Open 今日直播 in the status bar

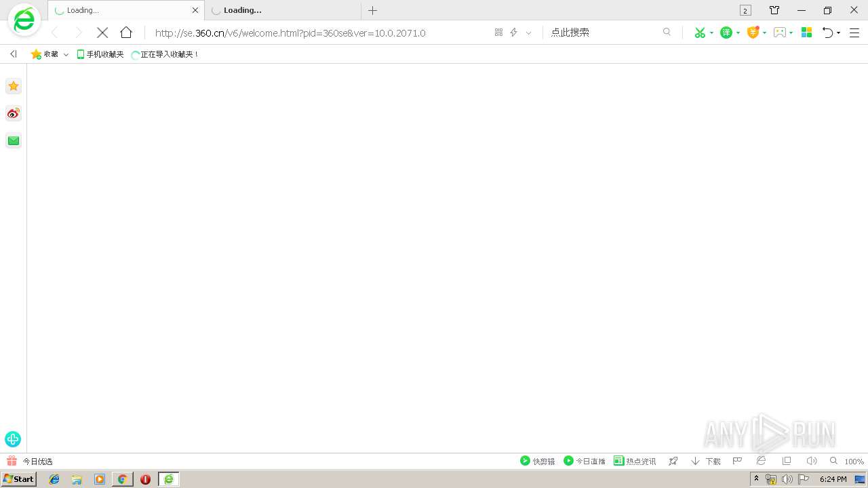[585, 461]
